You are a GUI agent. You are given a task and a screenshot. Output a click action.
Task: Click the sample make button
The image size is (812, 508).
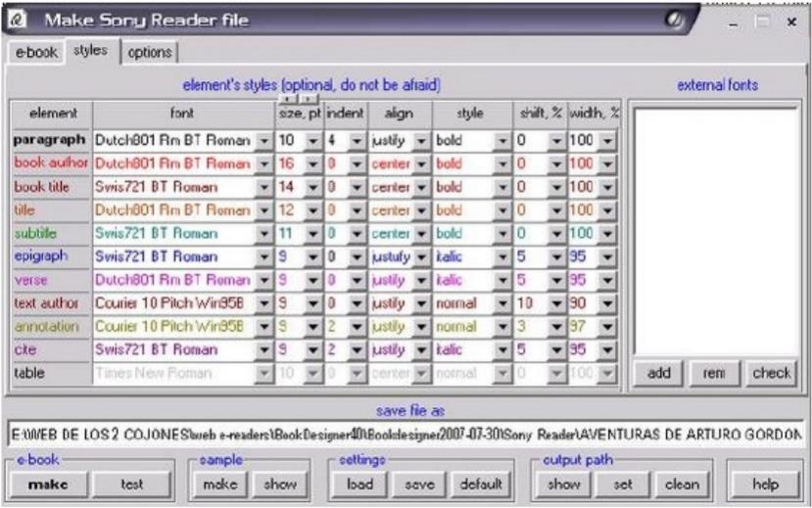pyautogui.click(x=220, y=485)
